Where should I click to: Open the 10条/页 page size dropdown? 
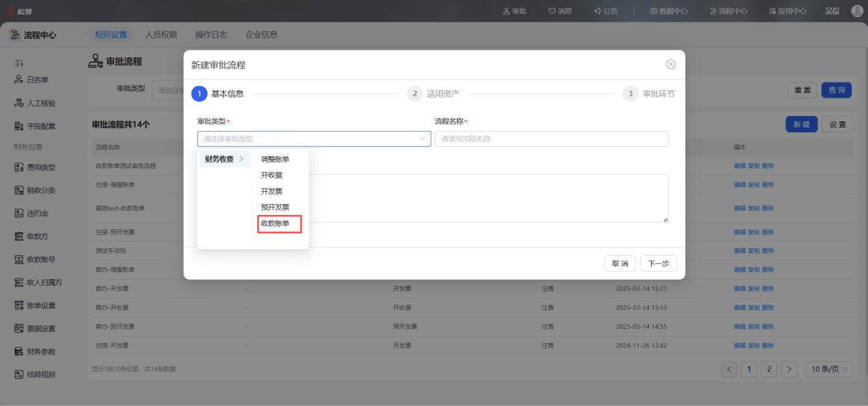pyautogui.click(x=829, y=369)
